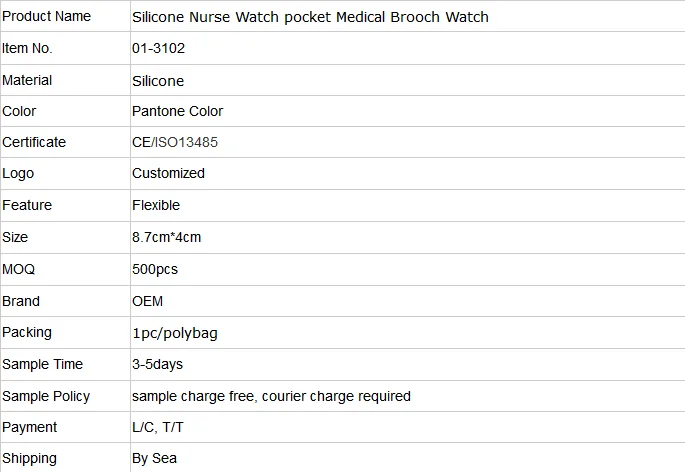Select the Pantone Color value
This screenshot has width=685, height=472.
click(177, 111)
